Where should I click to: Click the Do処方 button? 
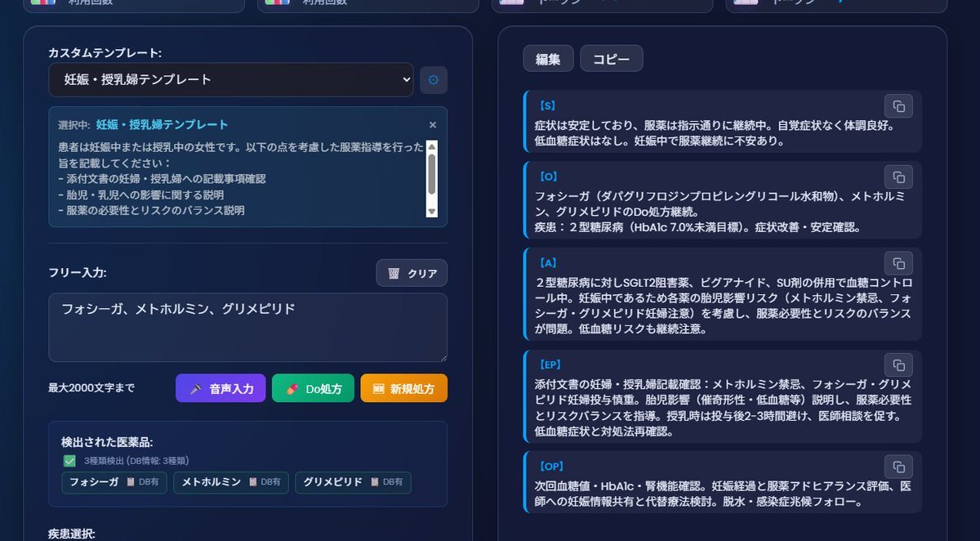[314, 388]
